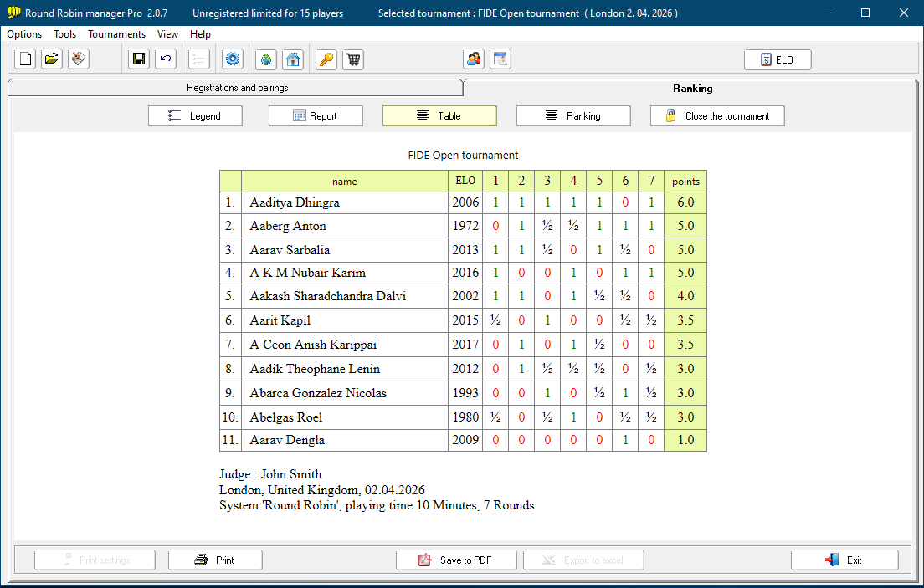This screenshot has width=924, height=588.
Task: Click the ELO button
Action: (x=778, y=60)
